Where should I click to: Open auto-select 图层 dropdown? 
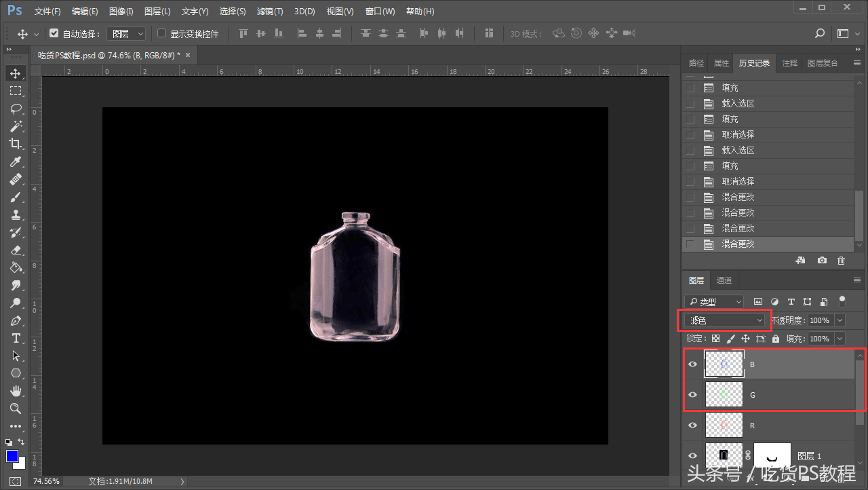click(x=127, y=33)
